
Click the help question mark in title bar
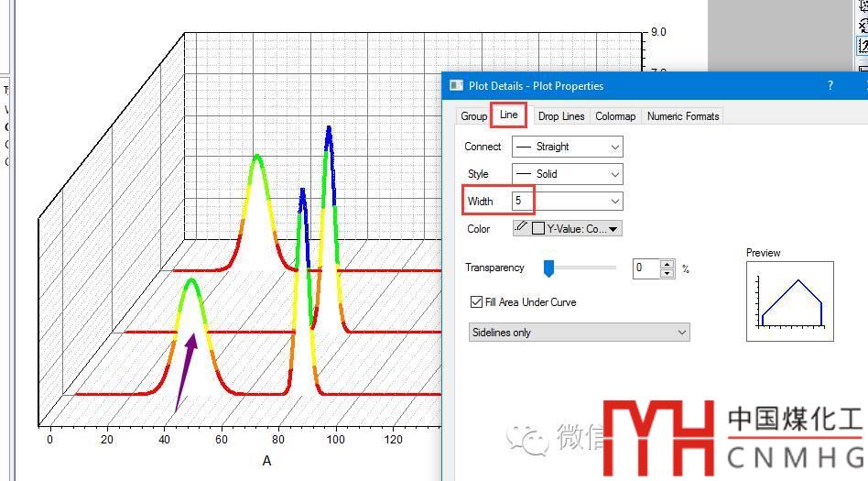[x=830, y=85]
